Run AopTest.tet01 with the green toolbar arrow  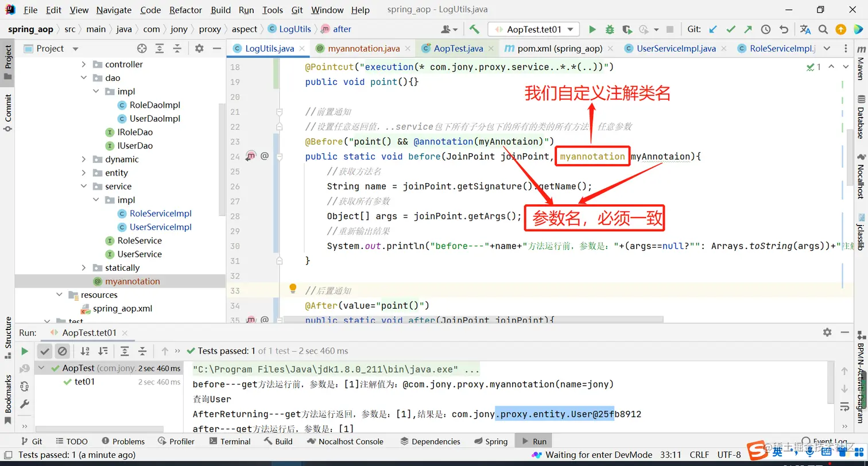tap(592, 29)
